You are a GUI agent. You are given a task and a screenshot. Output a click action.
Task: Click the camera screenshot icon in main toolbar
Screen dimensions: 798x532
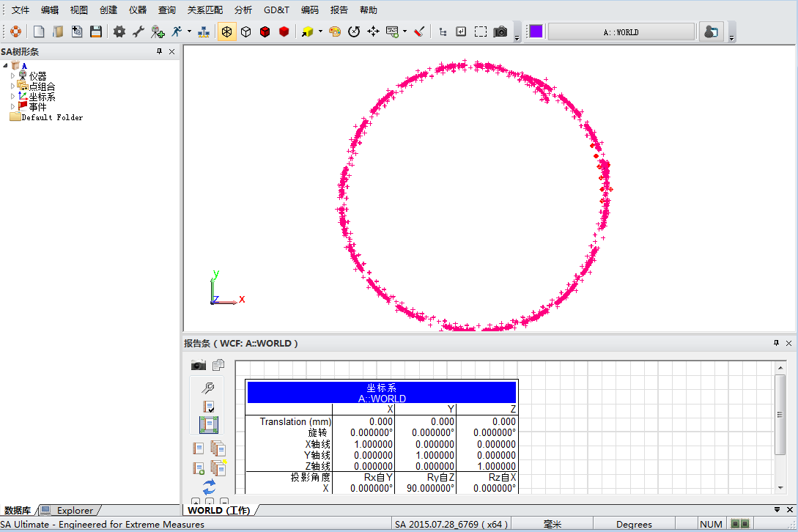click(500, 32)
